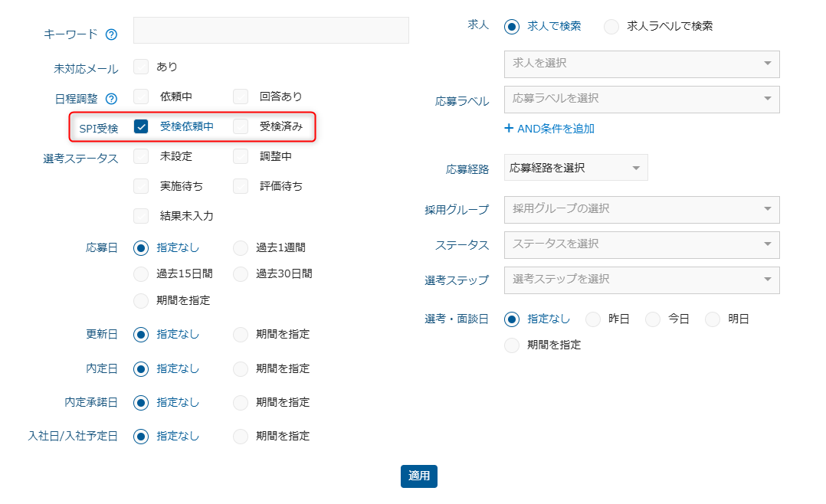Viewport: 826px width, 504px height.
Task: Uncheck the 受検依頼中 checkbox
Action: point(141,126)
